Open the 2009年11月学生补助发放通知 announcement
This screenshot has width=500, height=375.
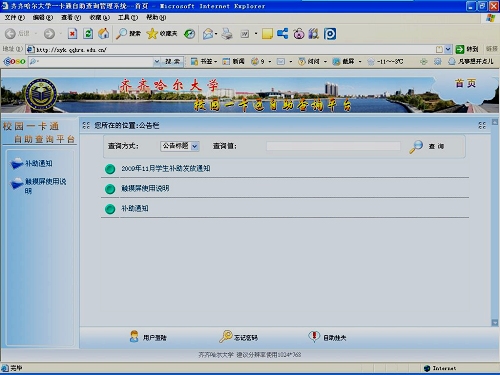click(166, 169)
